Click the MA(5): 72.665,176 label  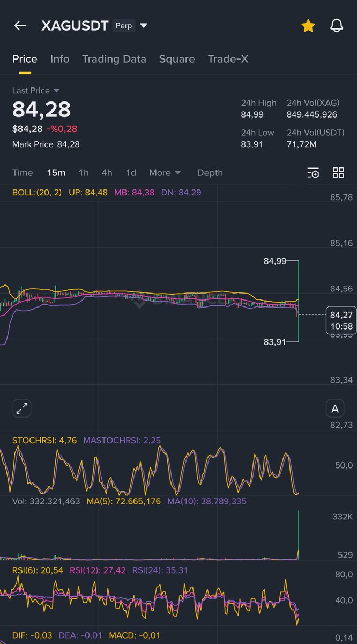point(124,501)
